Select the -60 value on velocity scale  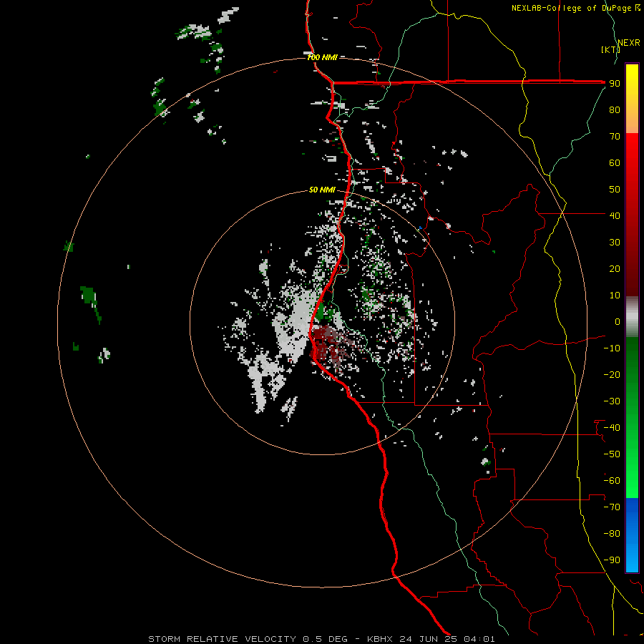pos(612,481)
